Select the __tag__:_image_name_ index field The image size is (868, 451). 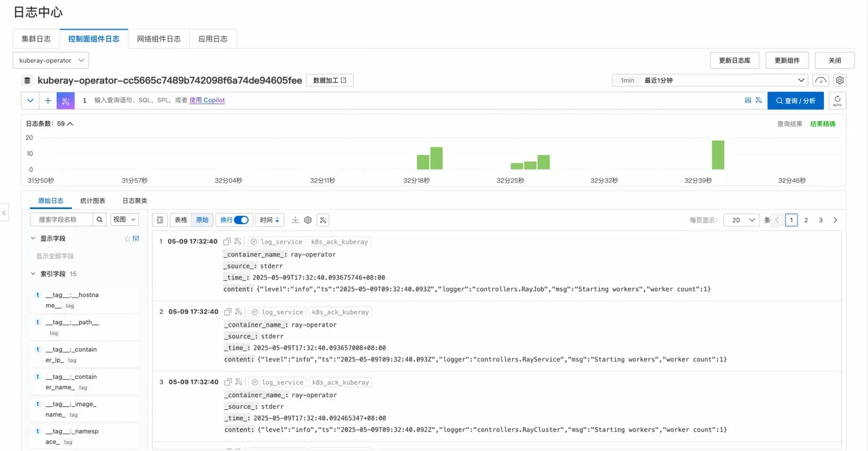coord(84,409)
